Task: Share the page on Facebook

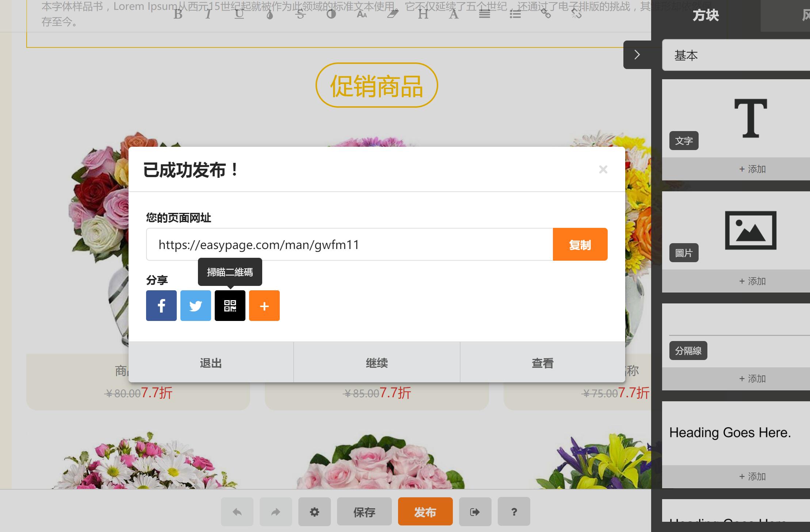Action: click(161, 306)
